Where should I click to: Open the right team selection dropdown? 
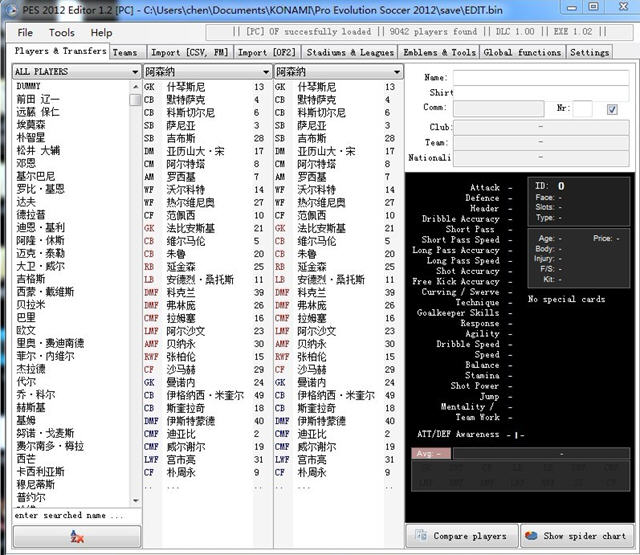click(x=338, y=72)
